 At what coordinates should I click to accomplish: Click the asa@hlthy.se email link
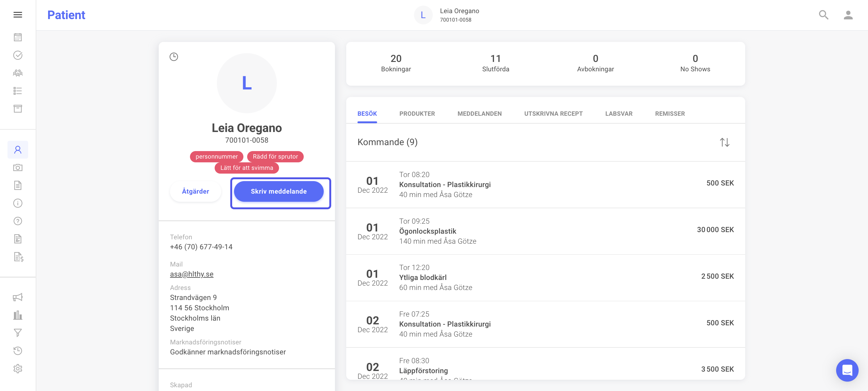[192, 274]
